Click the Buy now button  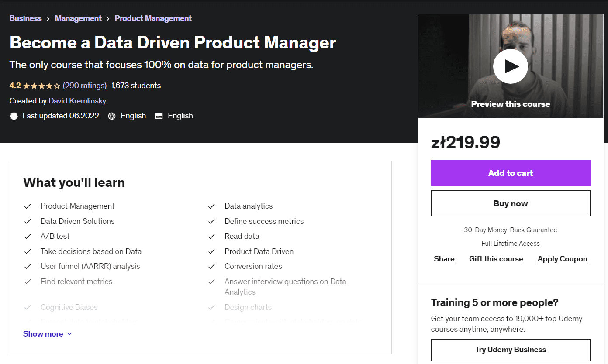(510, 203)
